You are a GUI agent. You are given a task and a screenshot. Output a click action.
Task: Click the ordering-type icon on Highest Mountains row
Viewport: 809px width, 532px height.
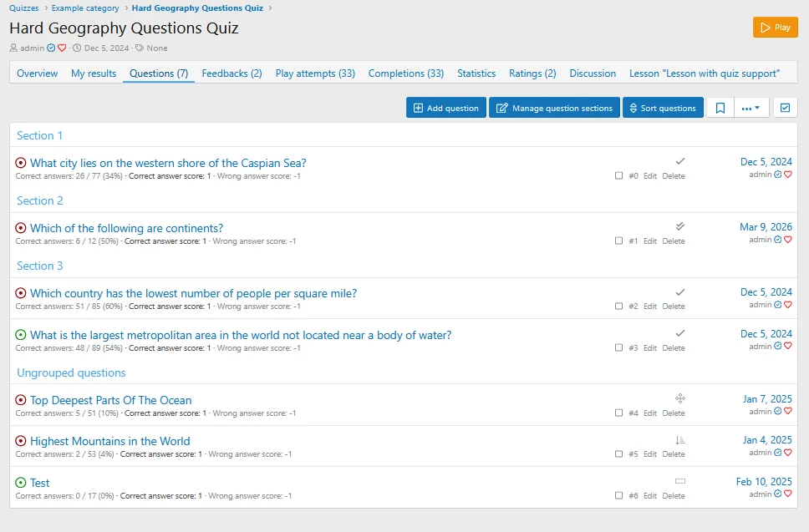click(x=680, y=440)
